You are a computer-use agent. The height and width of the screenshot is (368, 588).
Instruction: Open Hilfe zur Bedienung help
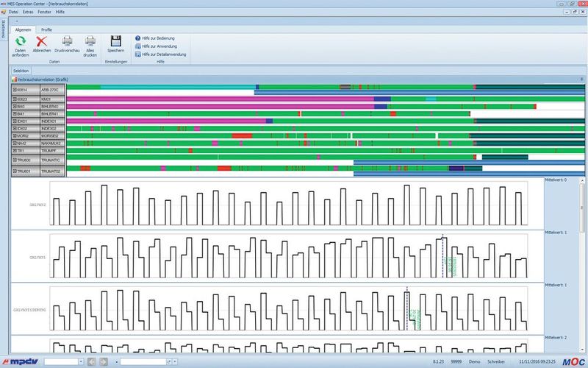(x=157, y=38)
